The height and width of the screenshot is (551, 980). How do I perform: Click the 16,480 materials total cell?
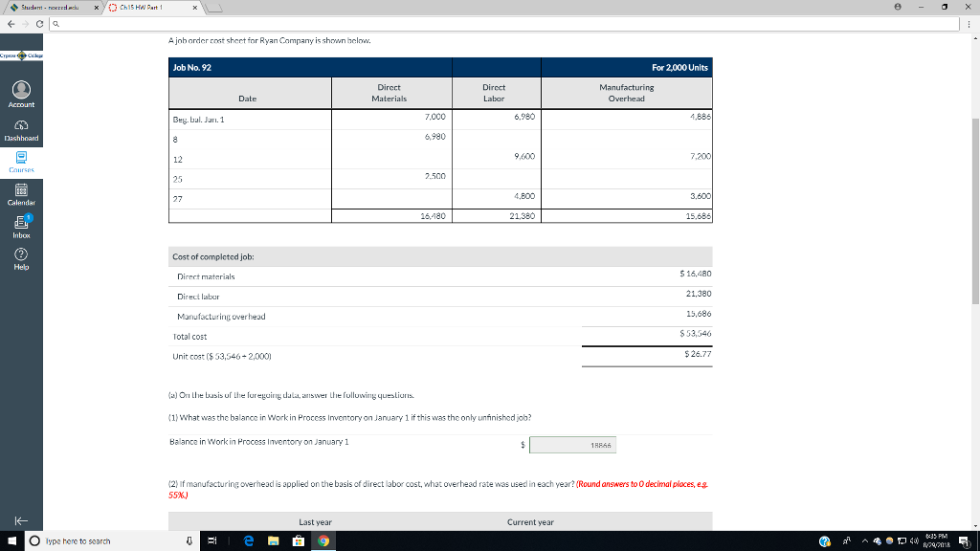[x=433, y=216]
